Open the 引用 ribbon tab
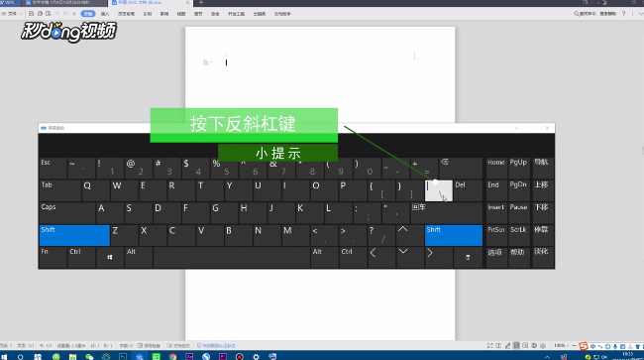644x360 pixels. pos(148,14)
